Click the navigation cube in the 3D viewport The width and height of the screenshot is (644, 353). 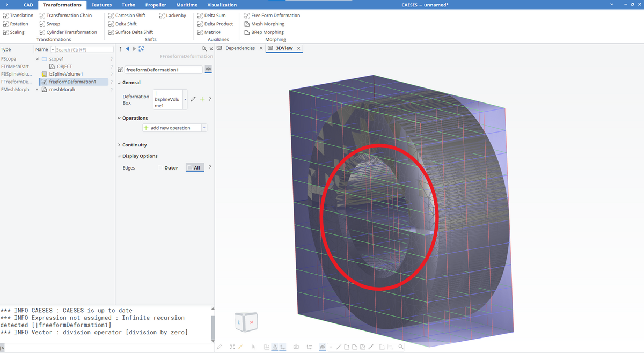246,321
